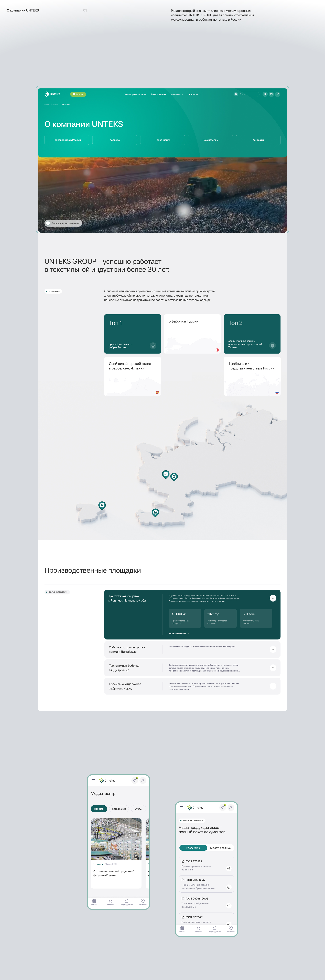Image resolution: width=325 pixels, height=980 pixels.
Task: Select the Российские documents toggle
Action: 193,848
